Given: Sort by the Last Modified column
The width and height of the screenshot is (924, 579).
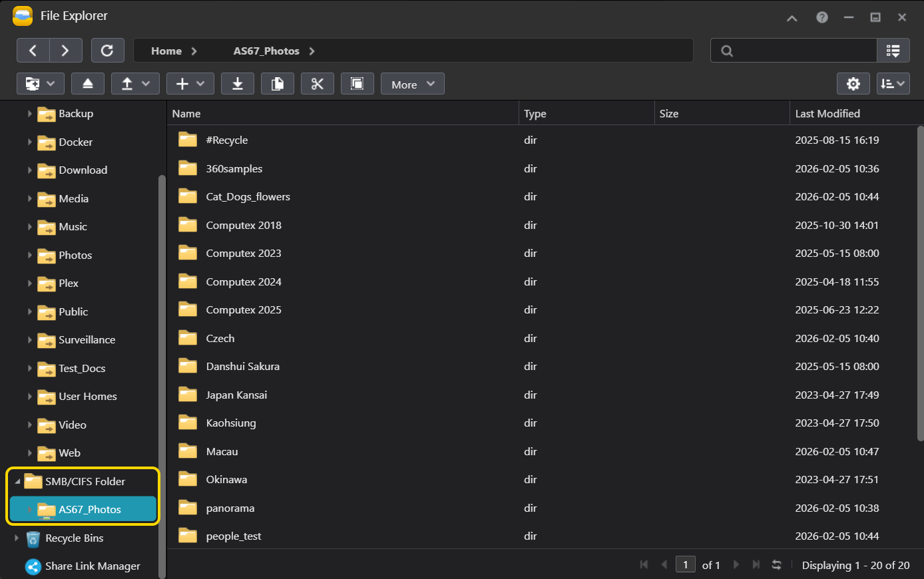Looking at the screenshot, I should pos(827,114).
